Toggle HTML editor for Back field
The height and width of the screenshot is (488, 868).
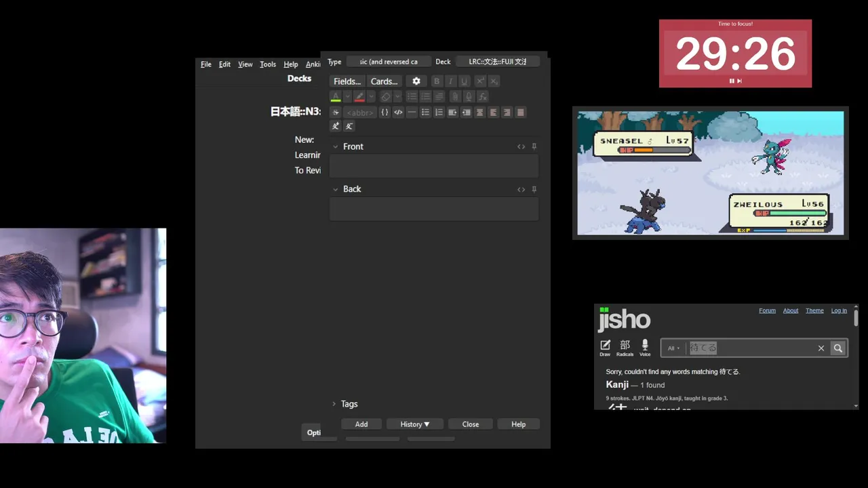(x=521, y=189)
